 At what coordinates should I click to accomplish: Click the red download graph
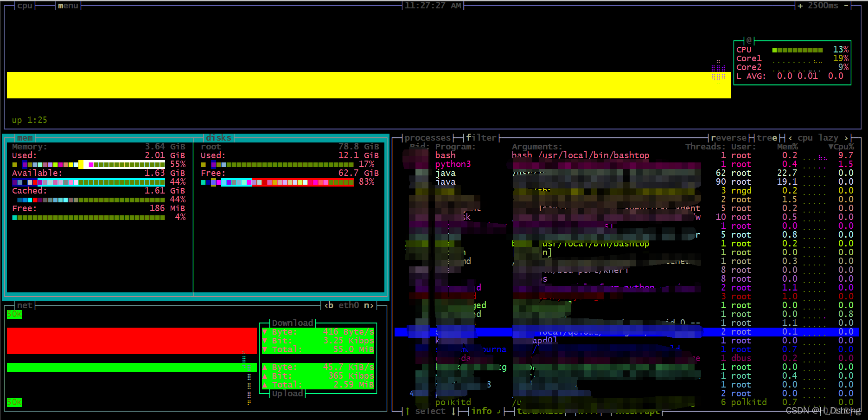132,341
